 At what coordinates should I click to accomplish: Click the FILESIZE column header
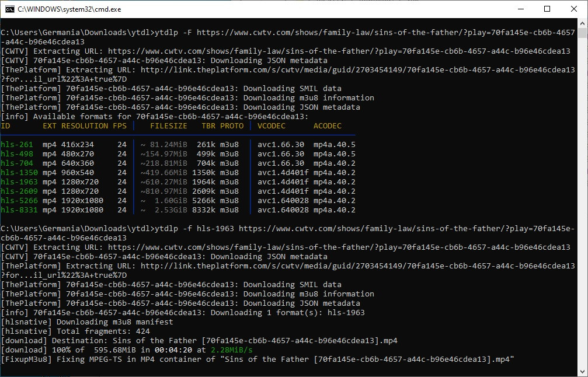click(x=168, y=126)
